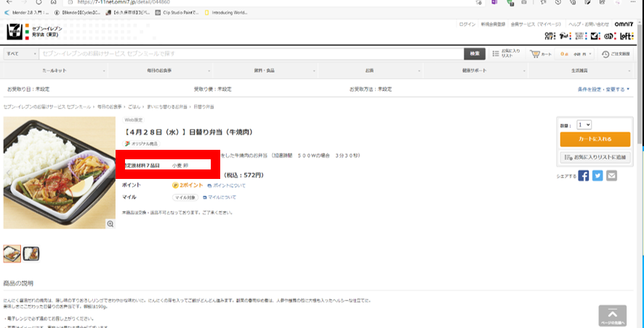
Task: Select the first bento thumbnail
Action: coord(12,254)
